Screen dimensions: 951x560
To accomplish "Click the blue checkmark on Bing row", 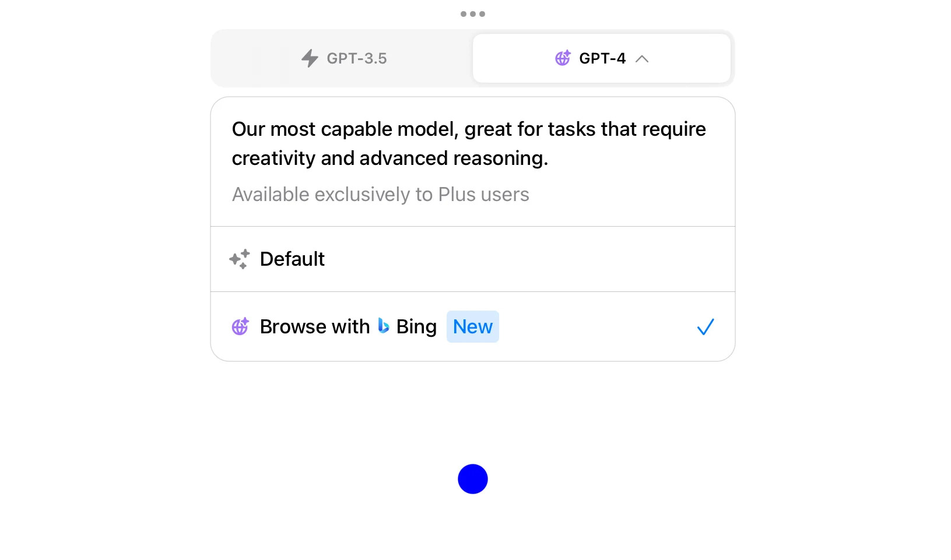I will (x=705, y=327).
